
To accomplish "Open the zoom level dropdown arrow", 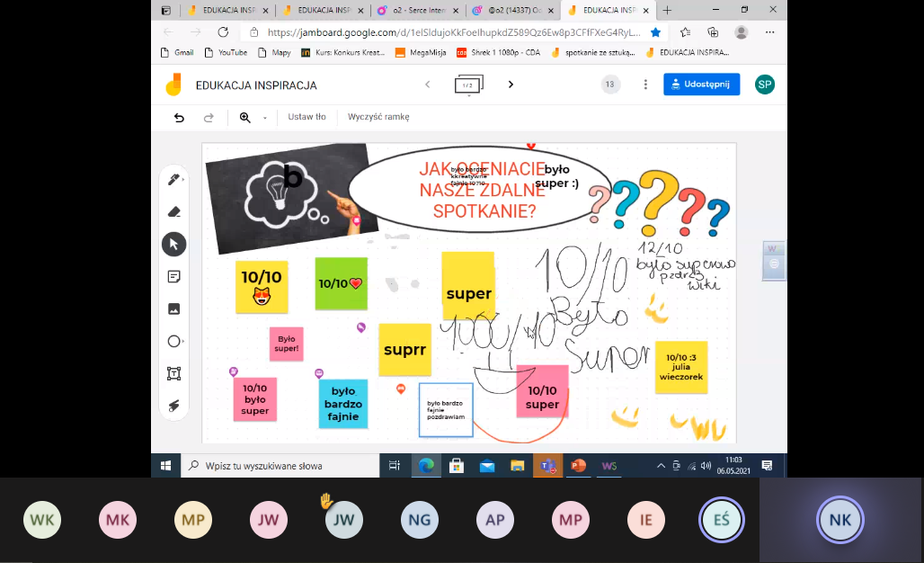I will tap(265, 118).
